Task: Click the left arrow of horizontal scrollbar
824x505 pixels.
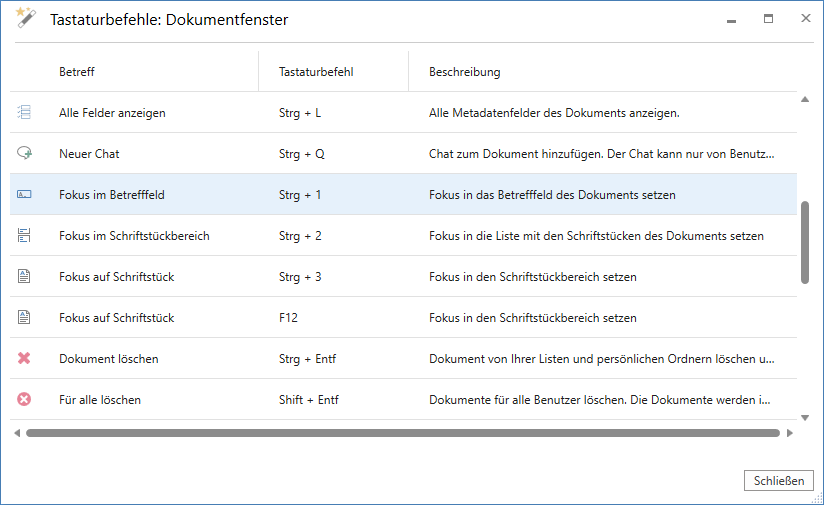Action: pyautogui.click(x=16, y=433)
